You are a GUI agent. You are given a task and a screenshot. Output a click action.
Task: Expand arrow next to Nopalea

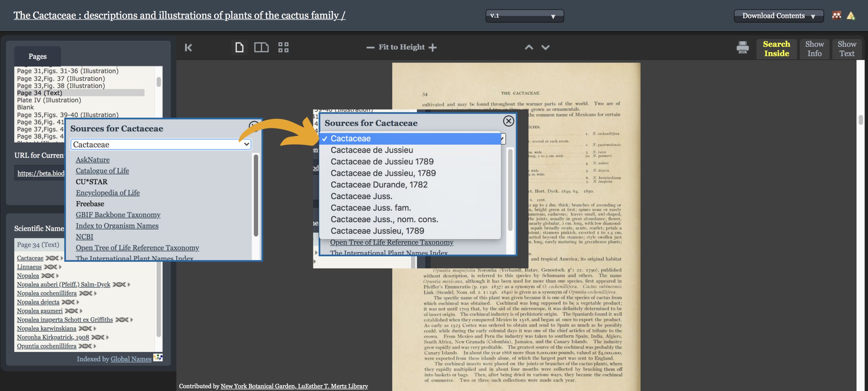(58, 276)
